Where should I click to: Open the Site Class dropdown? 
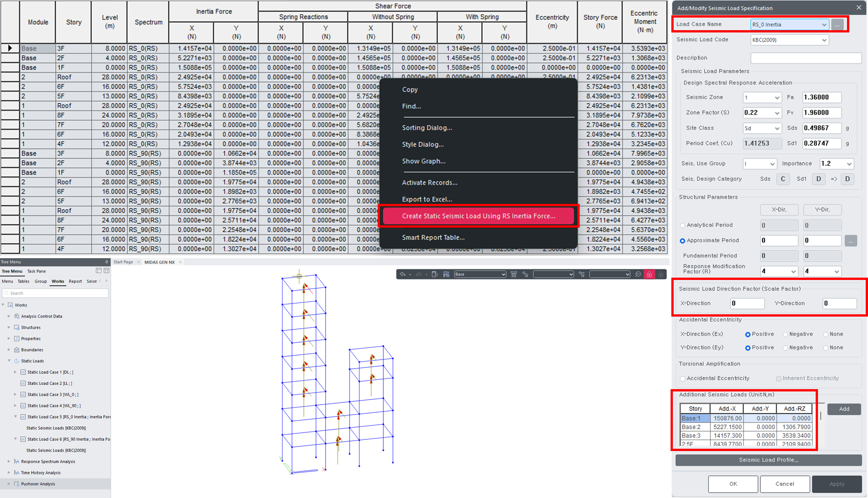point(762,128)
